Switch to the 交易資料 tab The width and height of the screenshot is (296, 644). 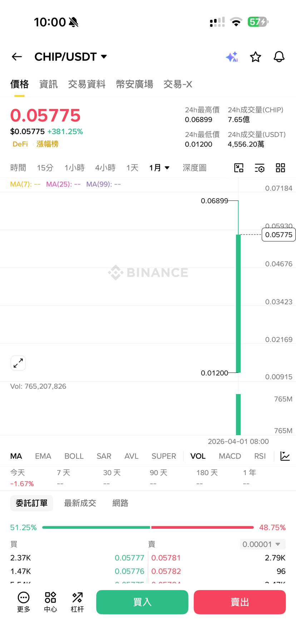(87, 84)
